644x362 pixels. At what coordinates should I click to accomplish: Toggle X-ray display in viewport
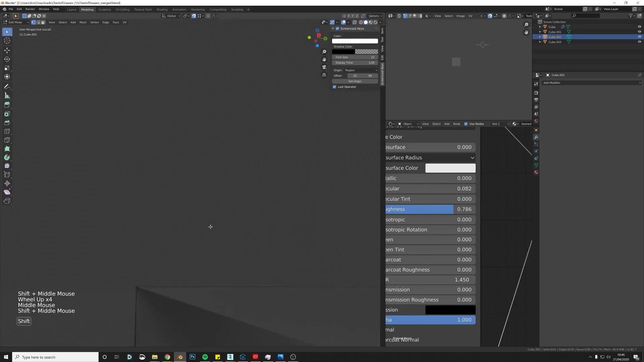pos(355,22)
